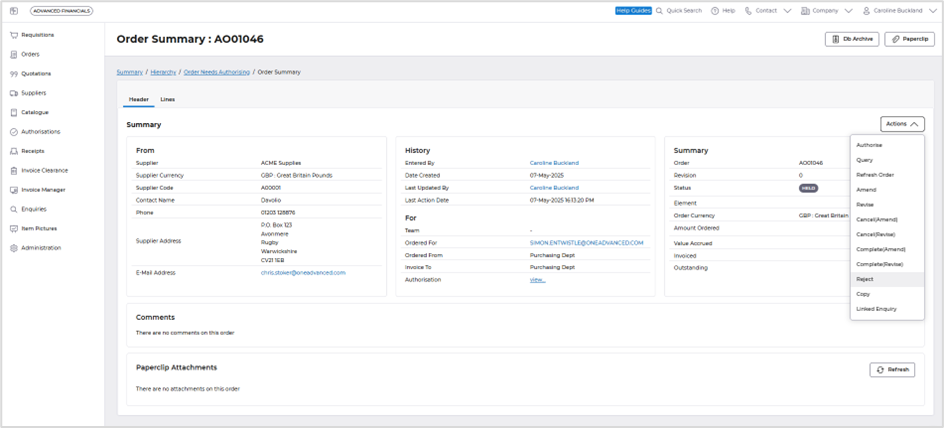Open the SIMON.ENTWISTLE@ONEADVANCED.COM link
The image size is (944, 428).
tap(587, 243)
